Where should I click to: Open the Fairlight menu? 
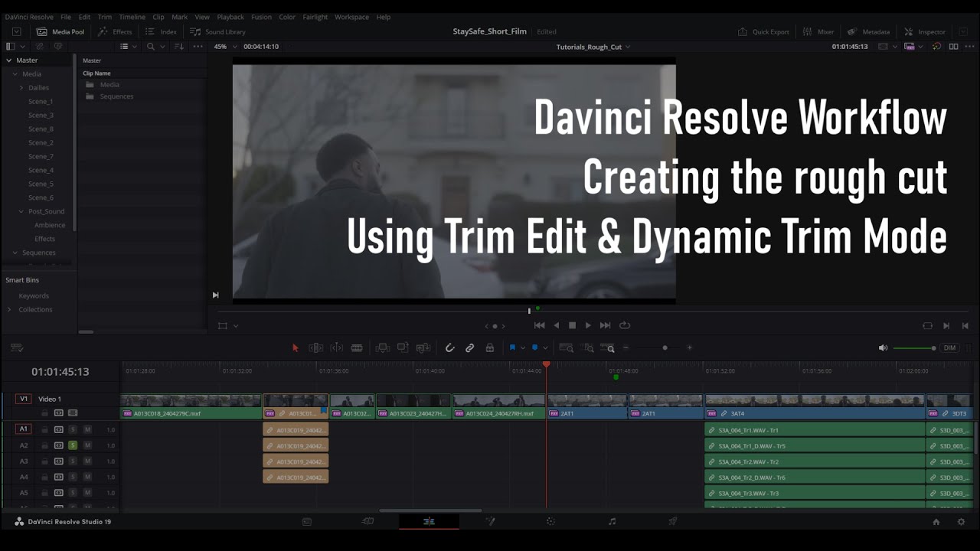[x=315, y=17]
